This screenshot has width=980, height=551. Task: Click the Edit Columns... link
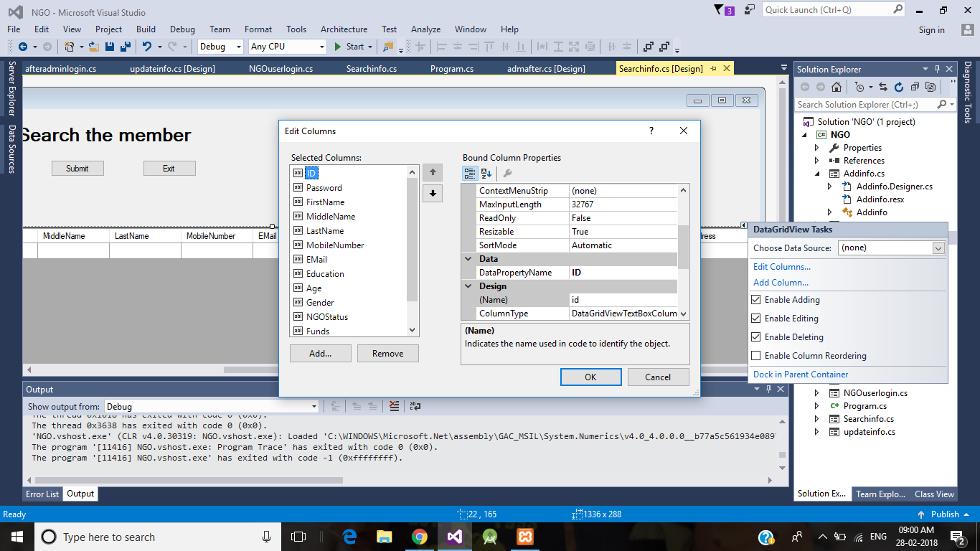782,267
